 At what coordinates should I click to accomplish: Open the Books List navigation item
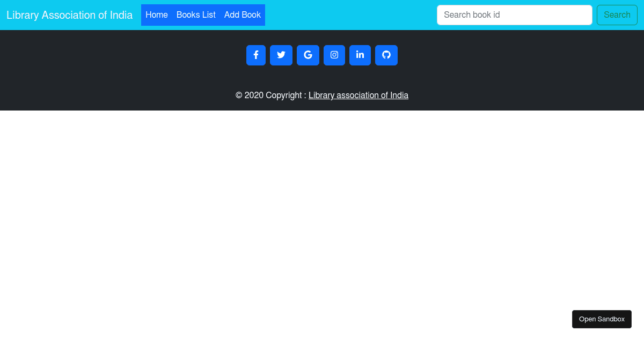click(196, 14)
